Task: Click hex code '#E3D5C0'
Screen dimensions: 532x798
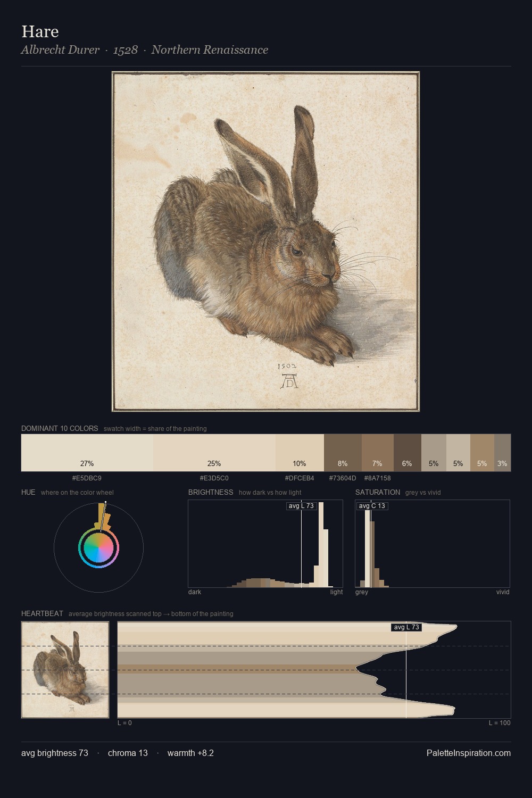Action: (214, 478)
